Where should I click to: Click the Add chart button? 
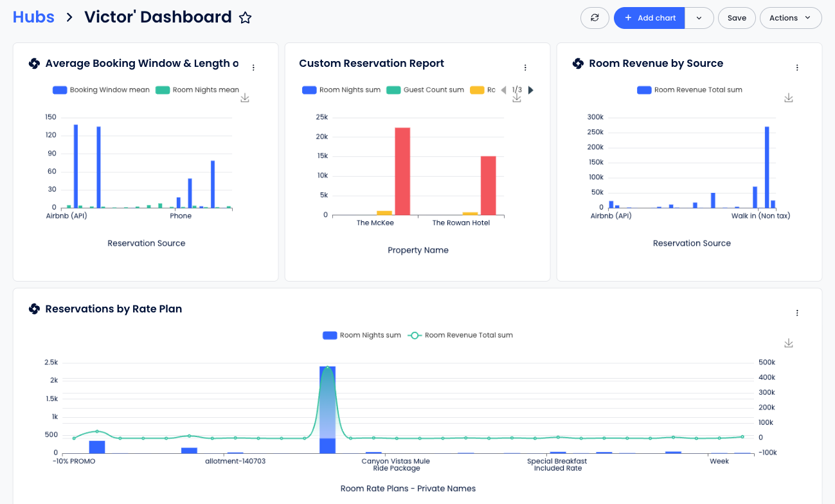649,18
